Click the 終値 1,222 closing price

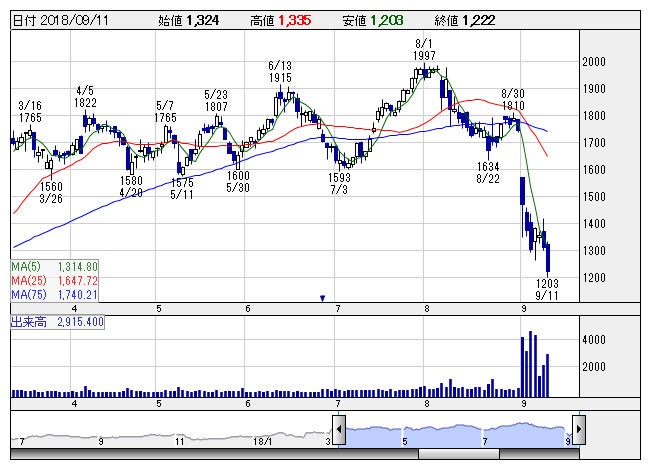point(465,20)
